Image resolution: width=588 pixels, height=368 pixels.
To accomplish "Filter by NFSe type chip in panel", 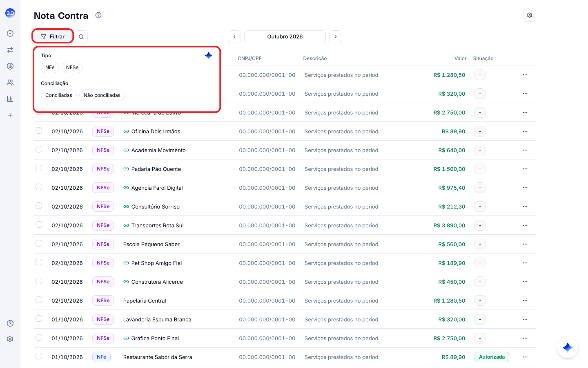I will [72, 67].
